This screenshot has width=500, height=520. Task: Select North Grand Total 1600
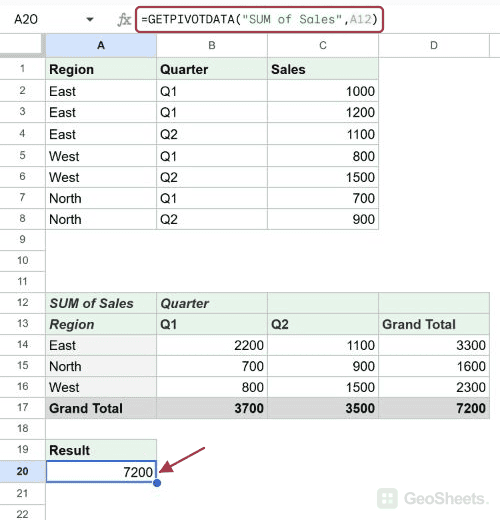click(434, 366)
